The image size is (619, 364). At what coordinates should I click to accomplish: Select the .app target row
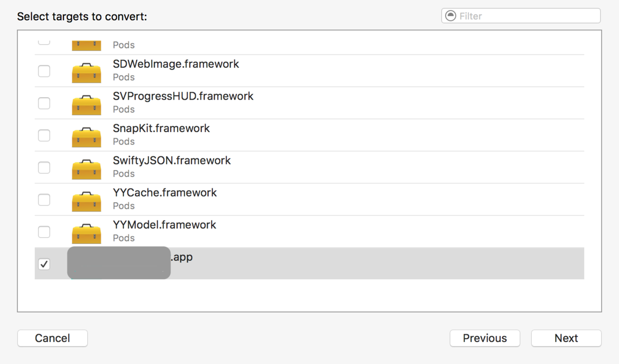click(x=349, y=263)
